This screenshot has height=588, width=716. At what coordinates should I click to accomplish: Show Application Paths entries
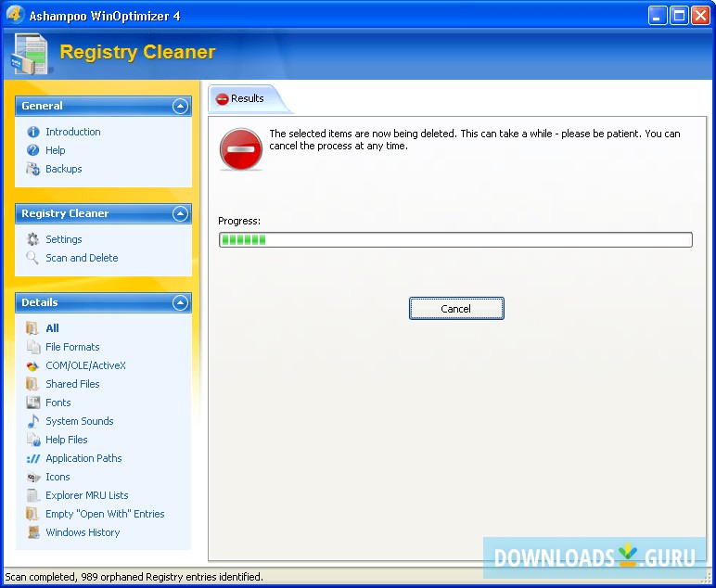point(83,458)
